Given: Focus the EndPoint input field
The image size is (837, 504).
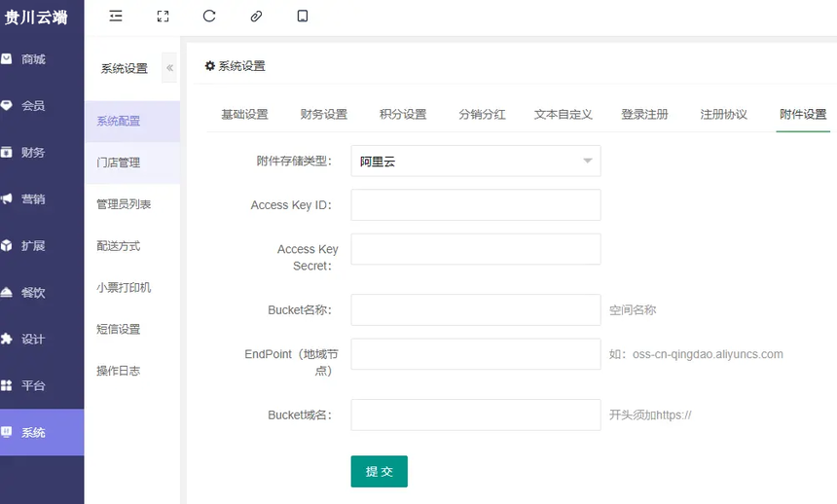Looking at the screenshot, I should click(x=476, y=354).
